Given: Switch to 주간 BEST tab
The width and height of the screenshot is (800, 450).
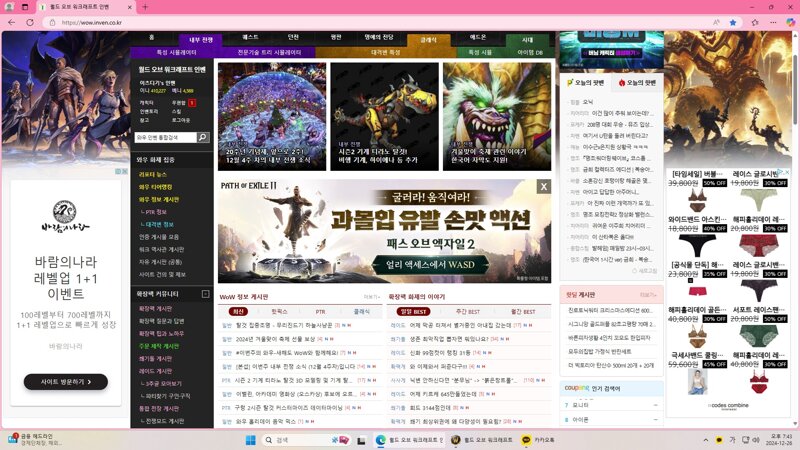Looking at the screenshot, I should click(467, 311).
